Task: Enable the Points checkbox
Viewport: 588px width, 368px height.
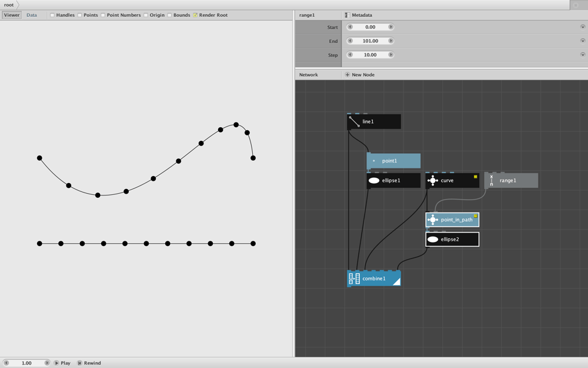Action: coord(79,15)
